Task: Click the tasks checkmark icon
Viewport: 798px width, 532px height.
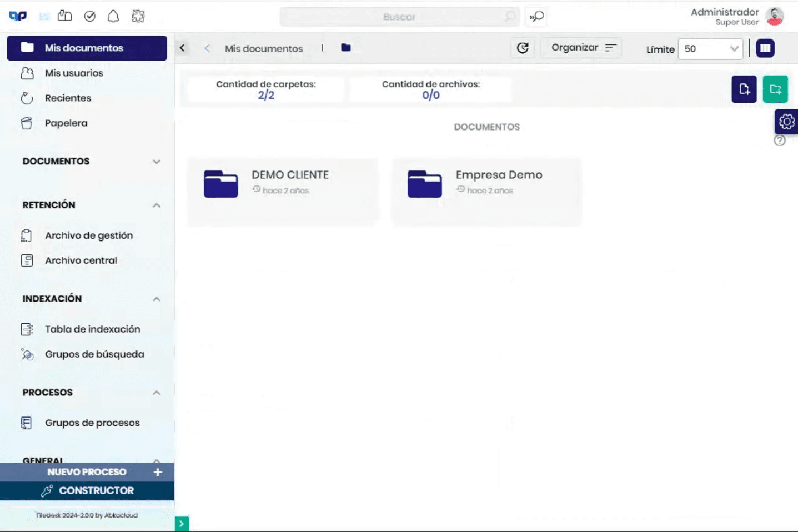Action: click(x=89, y=16)
